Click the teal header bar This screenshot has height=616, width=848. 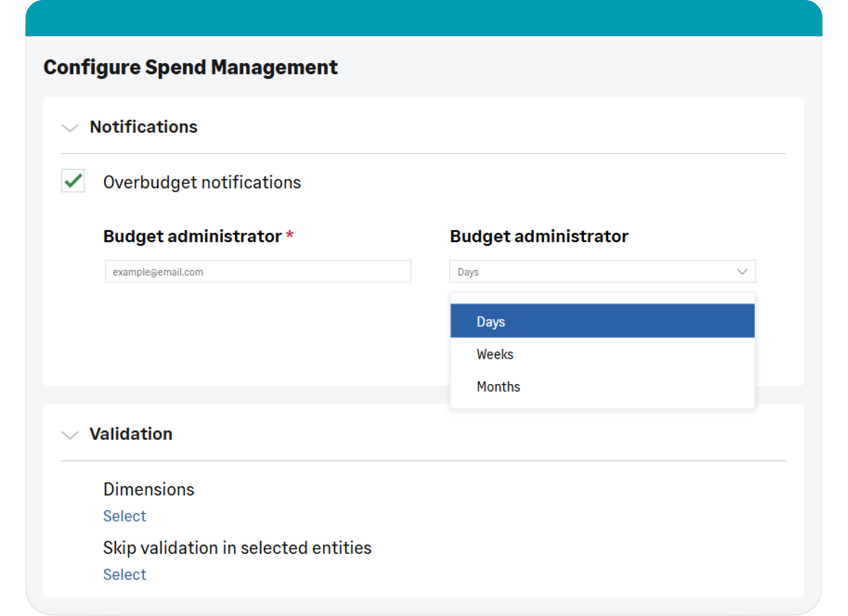click(424, 18)
